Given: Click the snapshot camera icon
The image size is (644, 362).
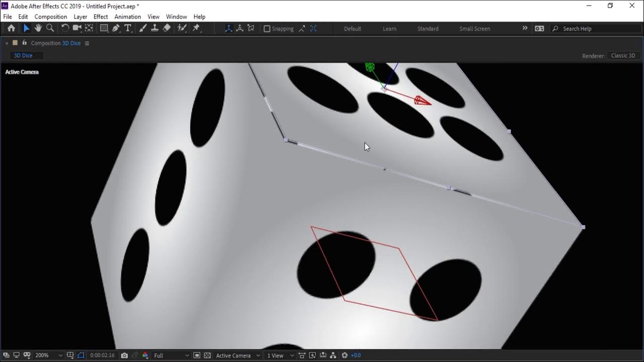Looking at the screenshot, I should point(124,355).
